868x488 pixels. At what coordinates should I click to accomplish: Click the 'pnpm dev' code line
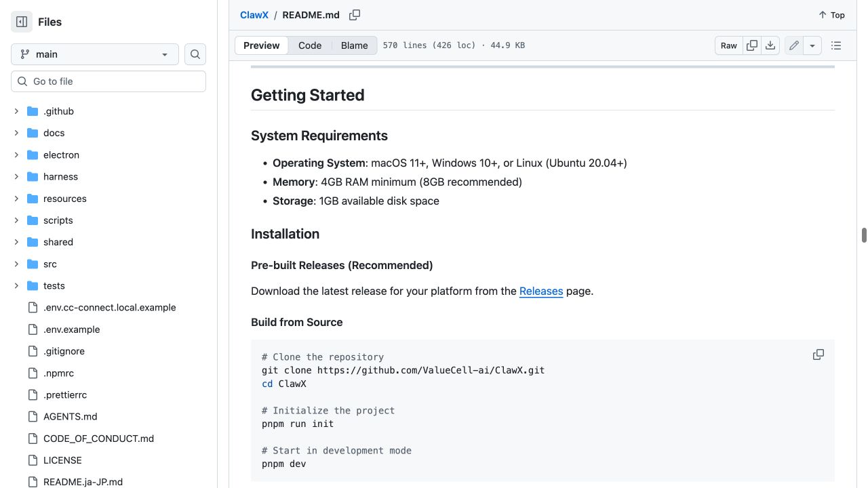(284, 464)
